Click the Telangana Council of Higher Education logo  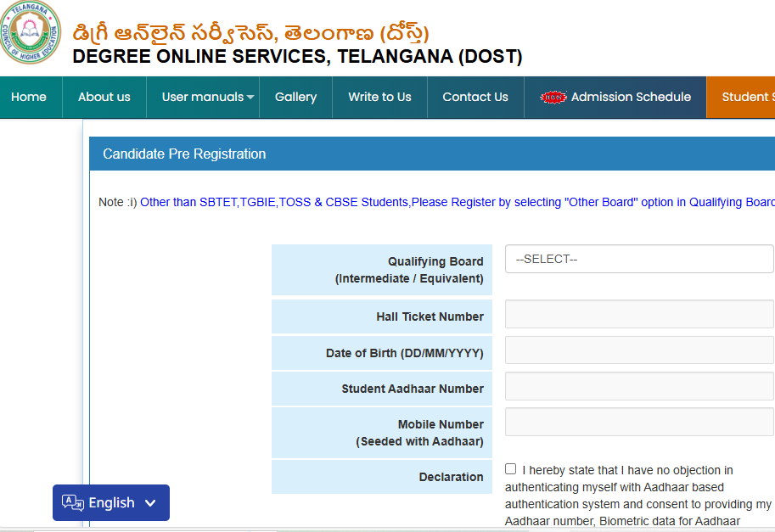click(30, 32)
